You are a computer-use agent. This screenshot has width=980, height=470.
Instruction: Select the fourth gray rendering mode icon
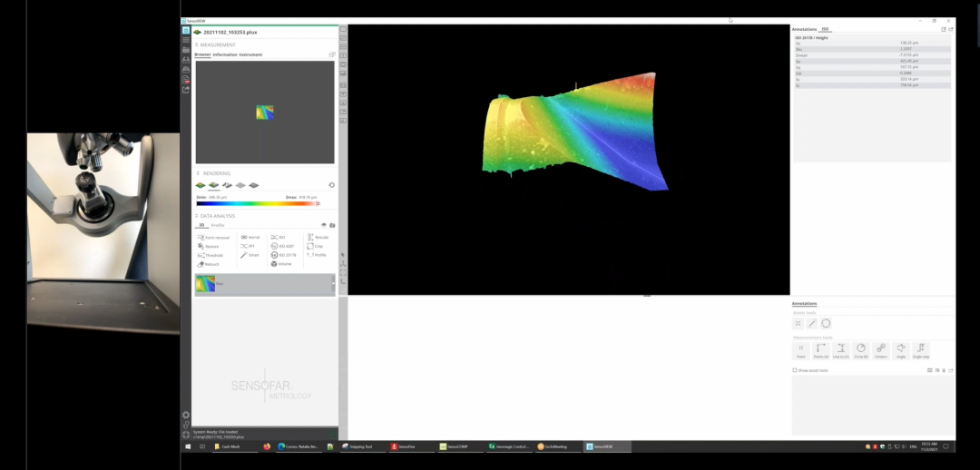(240, 185)
